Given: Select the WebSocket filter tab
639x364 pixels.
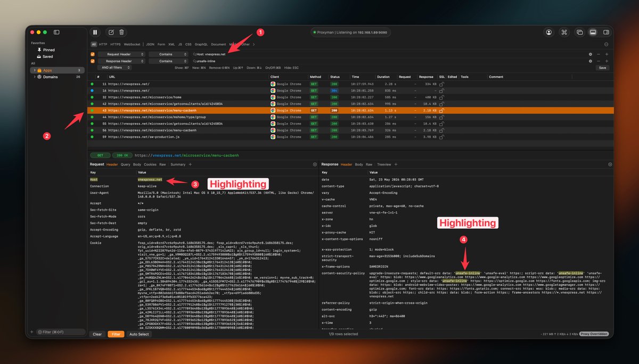Looking at the screenshot, I should point(132,44).
